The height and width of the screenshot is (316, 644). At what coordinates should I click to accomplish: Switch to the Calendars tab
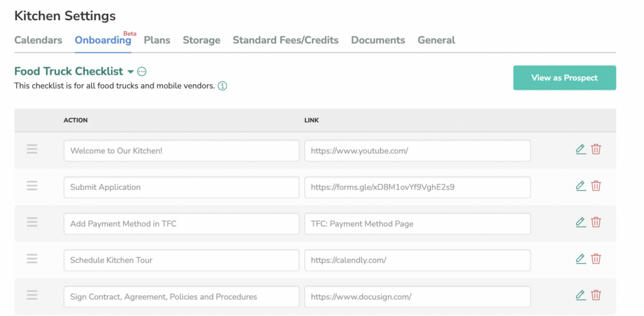(x=38, y=40)
